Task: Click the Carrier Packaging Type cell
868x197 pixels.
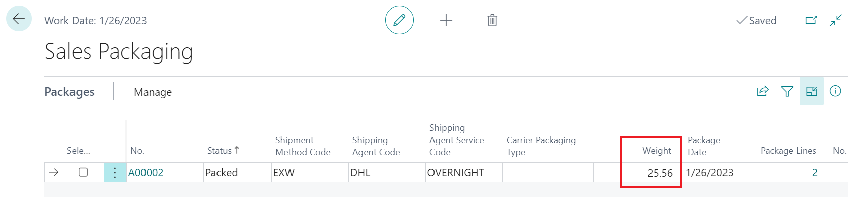Action: point(548,173)
